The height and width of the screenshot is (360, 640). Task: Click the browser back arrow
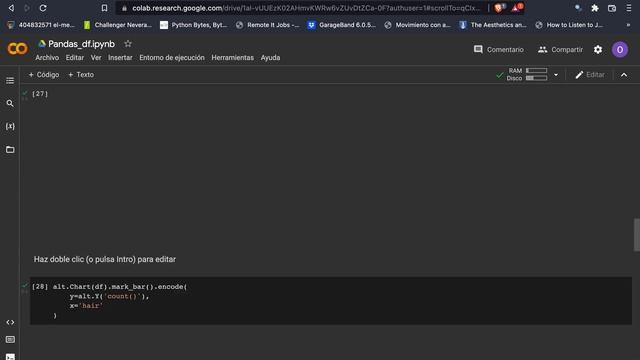11,8
